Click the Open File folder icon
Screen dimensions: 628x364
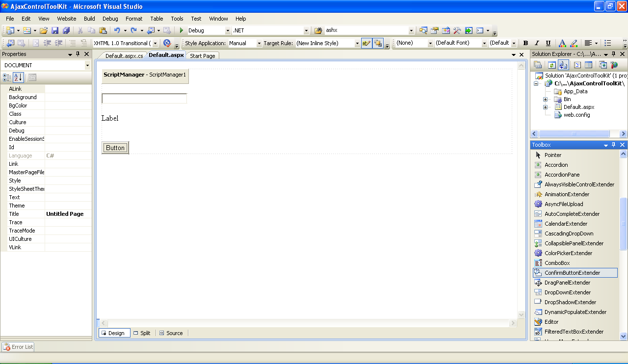(44, 30)
